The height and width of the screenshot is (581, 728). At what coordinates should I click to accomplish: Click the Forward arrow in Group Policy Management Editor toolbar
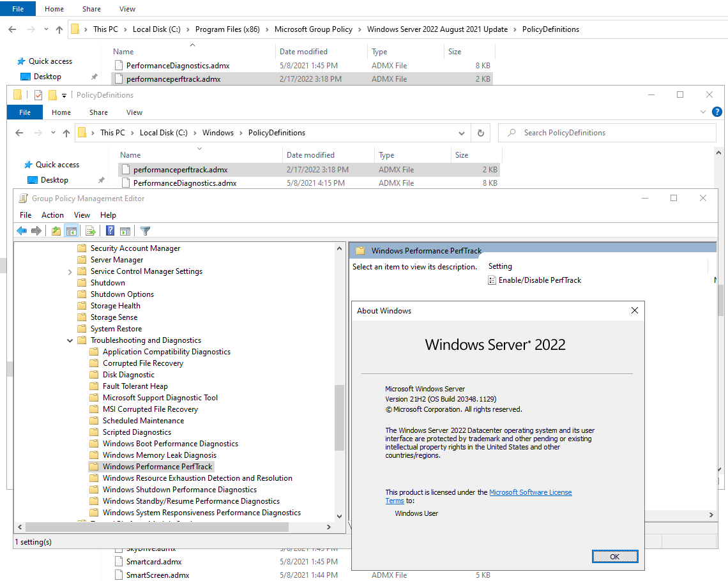point(36,230)
